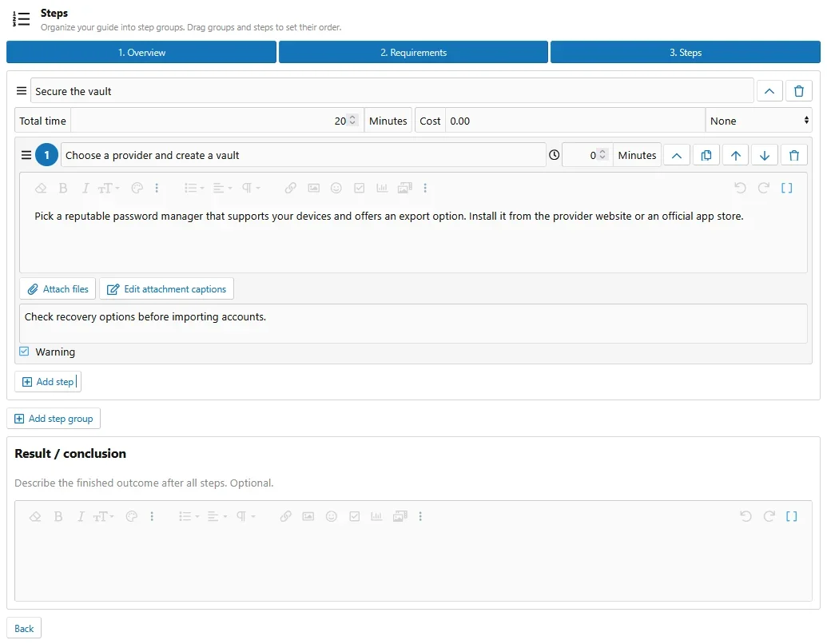Open the list dropdown in the step editor
Image resolution: width=827 pixels, height=644 pixels.
(194, 189)
